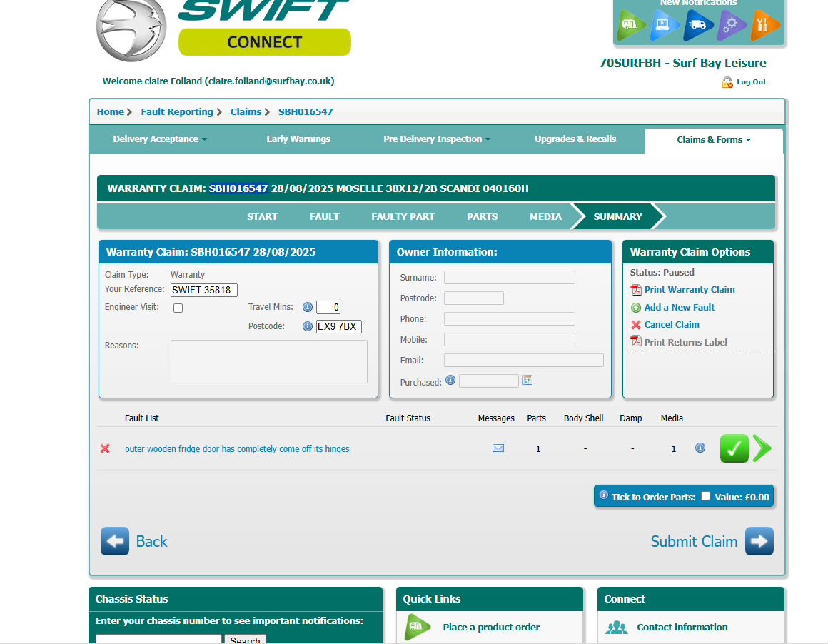Click info icon by Tick to Order Parts
The image size is (828, 644).
pyautogui.click(x=604, y=495)
